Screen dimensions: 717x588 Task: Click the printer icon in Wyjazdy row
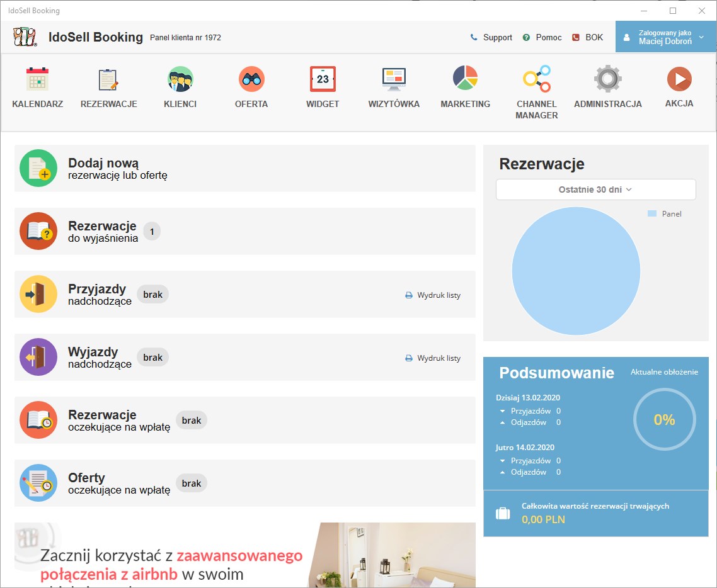(x=409, y=358)
